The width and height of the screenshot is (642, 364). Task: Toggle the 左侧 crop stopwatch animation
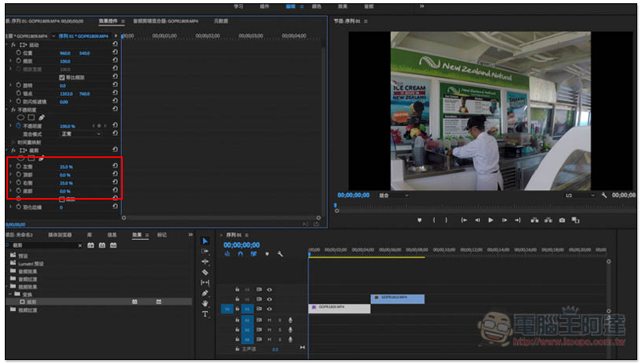(19, 166)
